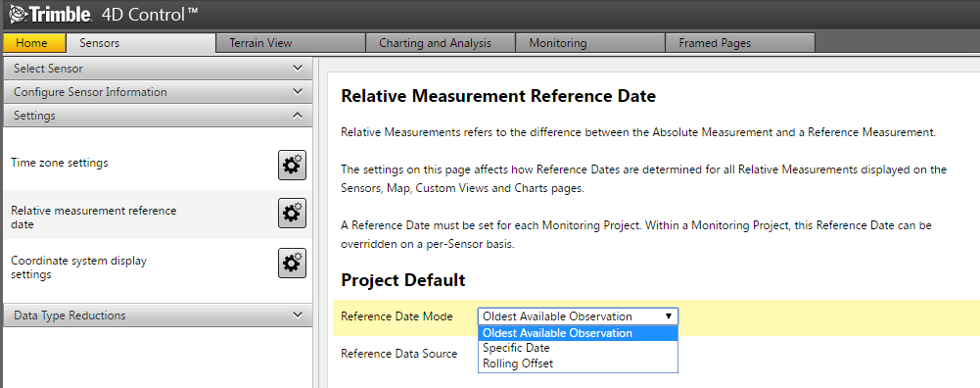Choose Specific Date from dropdown list
The width and height of the screenshot is (980, 388).
pos(578,348)
